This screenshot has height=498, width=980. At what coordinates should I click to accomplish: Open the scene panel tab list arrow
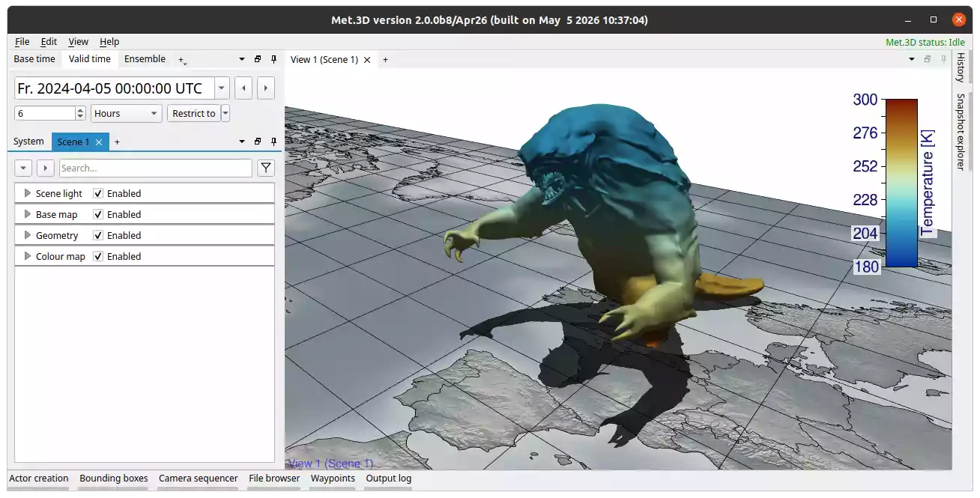click(241, 142)
